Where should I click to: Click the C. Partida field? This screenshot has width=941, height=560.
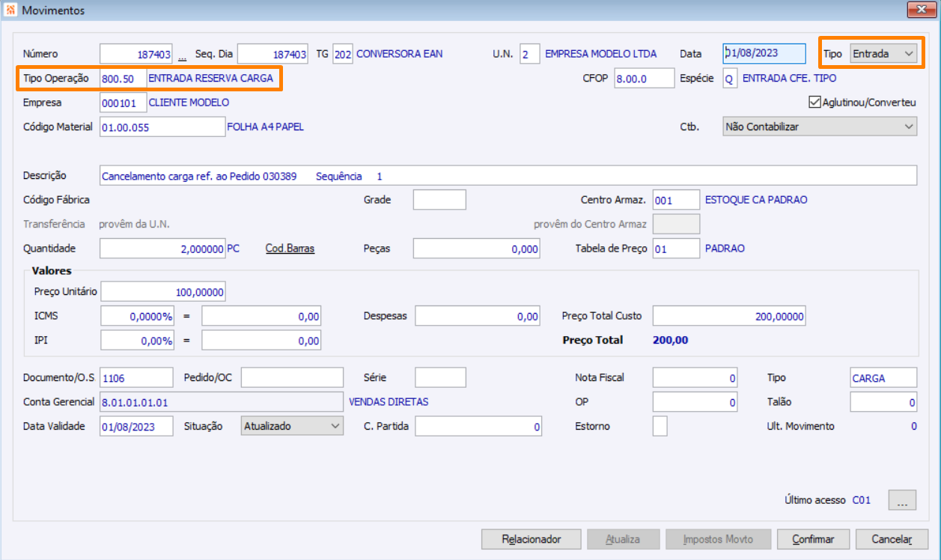478,426
